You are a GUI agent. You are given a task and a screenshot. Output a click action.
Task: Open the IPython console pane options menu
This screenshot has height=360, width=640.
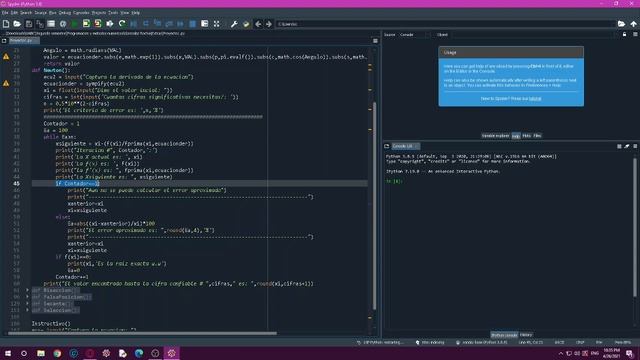coord(635,146)
